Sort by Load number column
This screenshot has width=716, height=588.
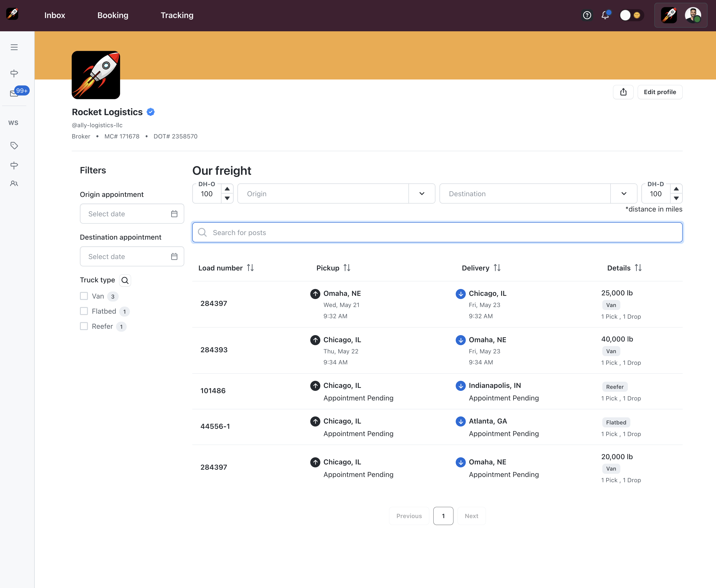coord(250,268)
